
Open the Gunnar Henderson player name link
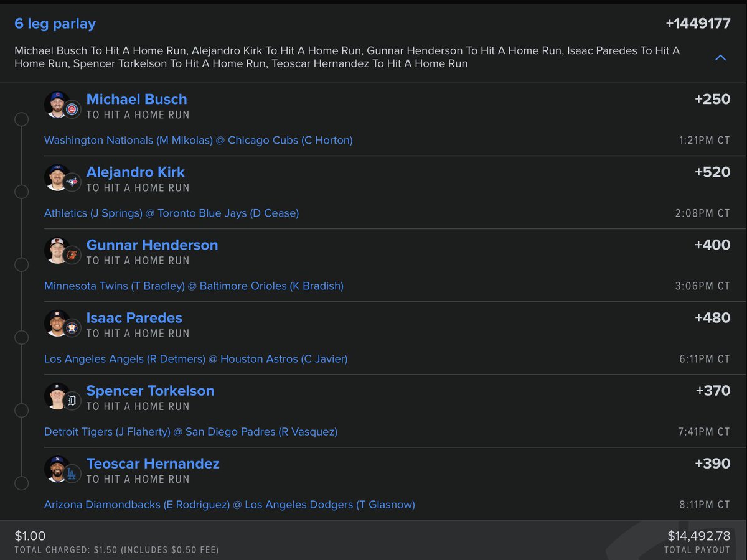coord(152,245)
